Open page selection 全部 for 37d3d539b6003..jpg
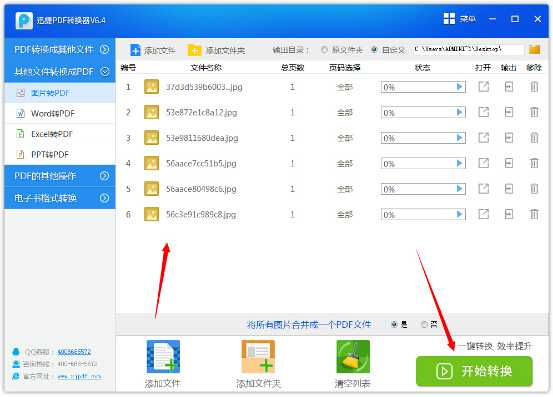The width and height of the screenshot is (553, 397). coord(345,87)
